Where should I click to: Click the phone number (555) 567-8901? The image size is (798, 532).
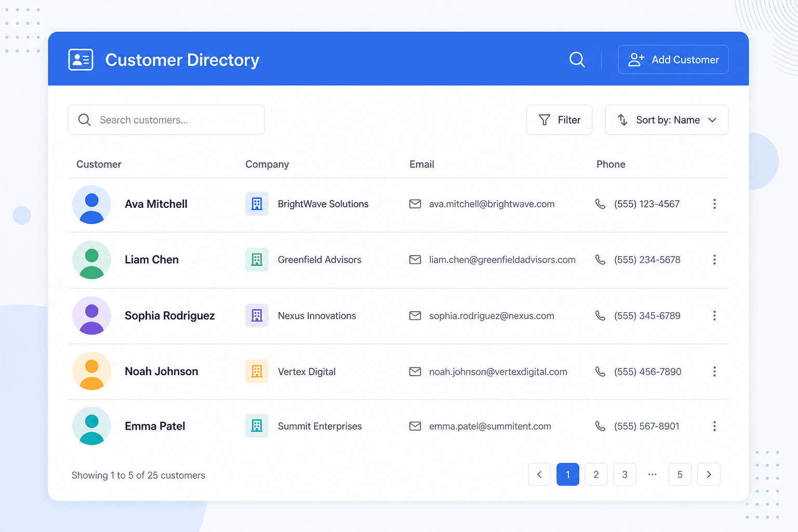coord(647,427)
